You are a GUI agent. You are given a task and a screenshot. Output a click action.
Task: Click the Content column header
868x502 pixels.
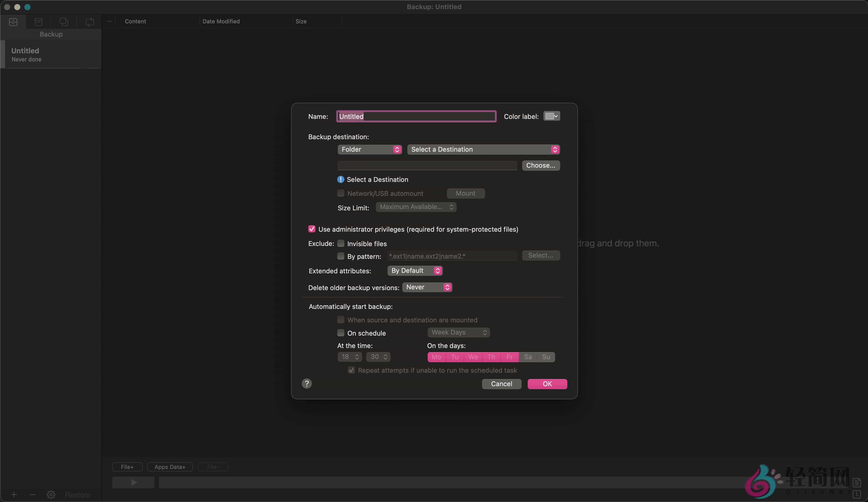tap(135, 21)
